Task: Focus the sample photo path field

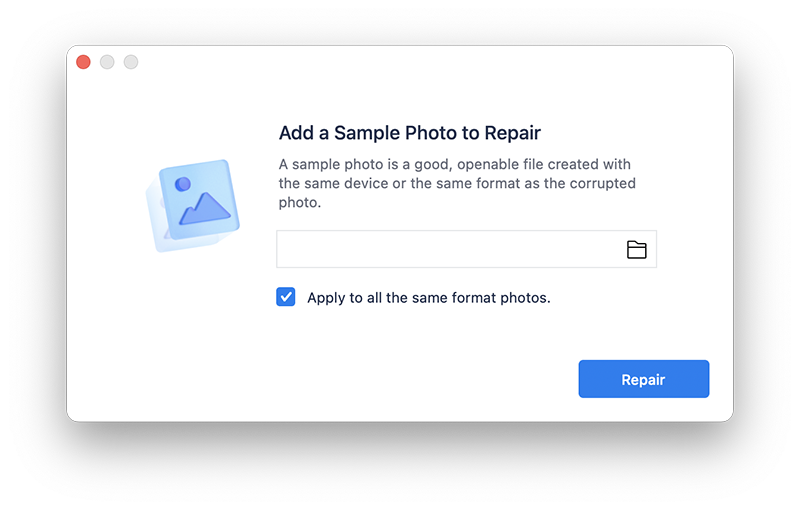Action: point(448,250)
